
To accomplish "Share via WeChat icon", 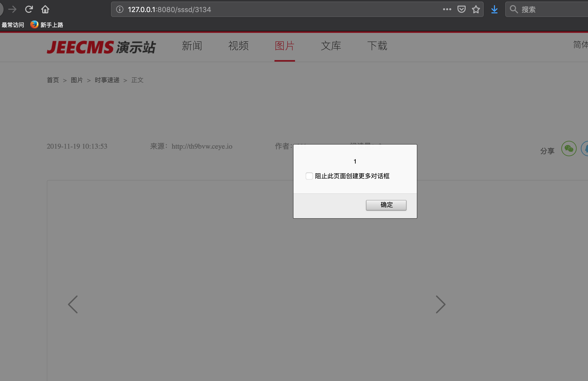I will pos(569,148).
